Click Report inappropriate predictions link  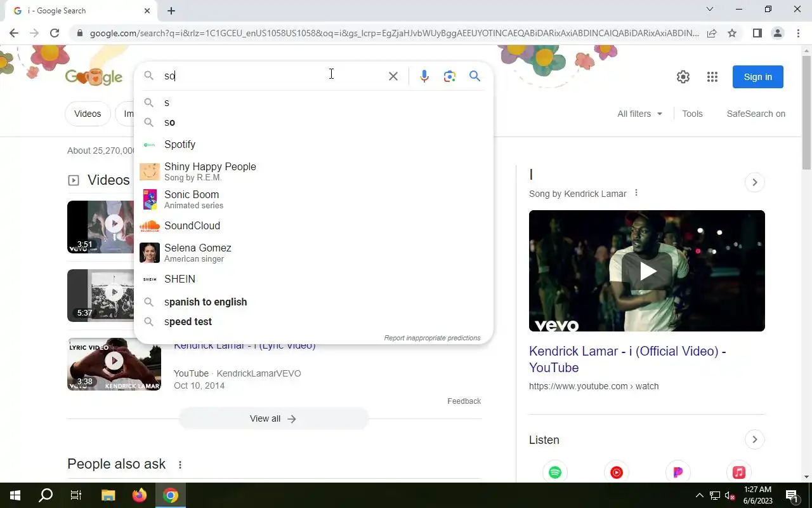(432, 338)
